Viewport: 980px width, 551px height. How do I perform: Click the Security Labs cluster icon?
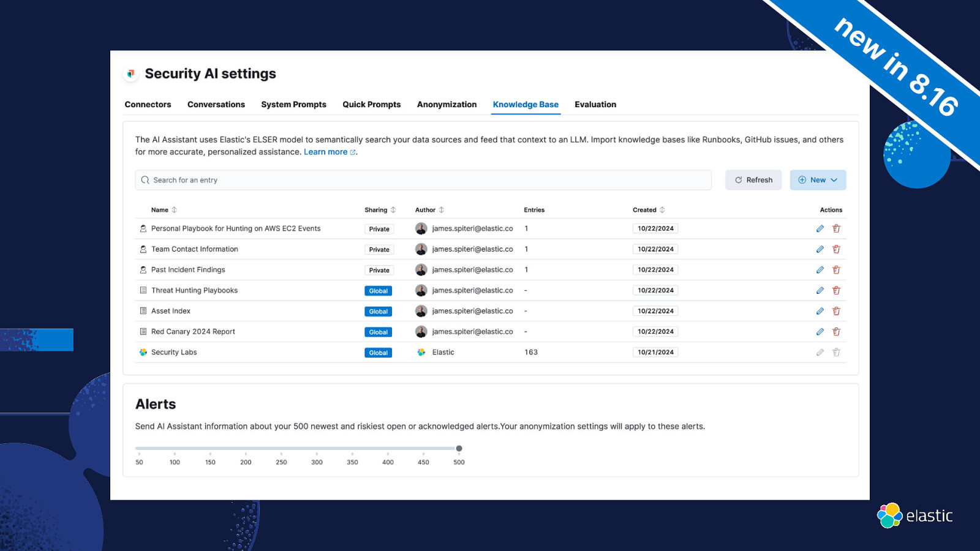pos(143,352)
